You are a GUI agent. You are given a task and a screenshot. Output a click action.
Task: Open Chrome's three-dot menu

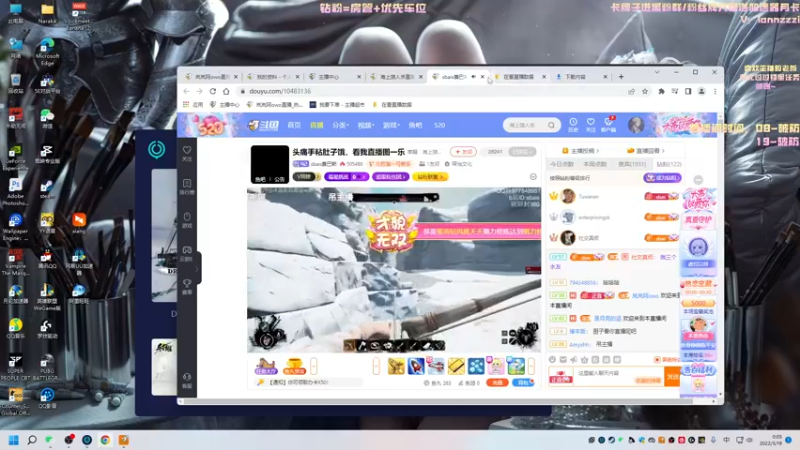pyautogui.click(x=715, y=91)
